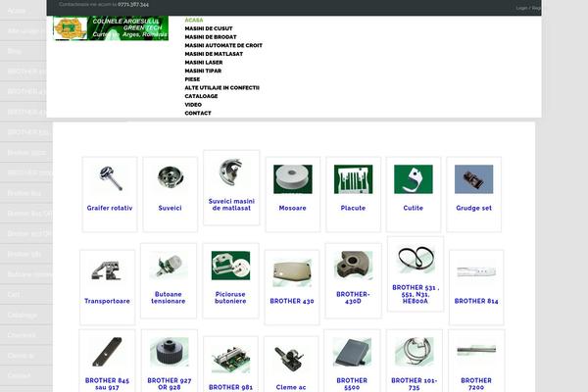This screenshot has height=392, width=588.
Task: Select the Mosoare bobbin image
Action: 292,179
